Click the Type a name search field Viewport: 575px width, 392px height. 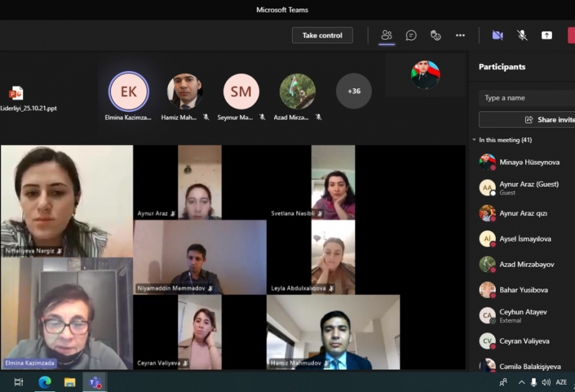[x=527, y=98]
